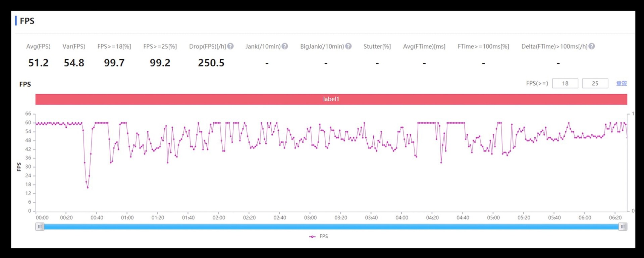The height and width of the screenshot is (258, 644).
Task: Click the 01:00 tick on time axis
Action: click(127, 218)
